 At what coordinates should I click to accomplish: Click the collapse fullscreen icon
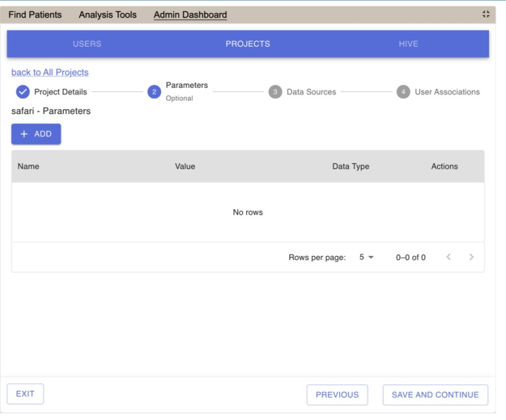point(486,14)
